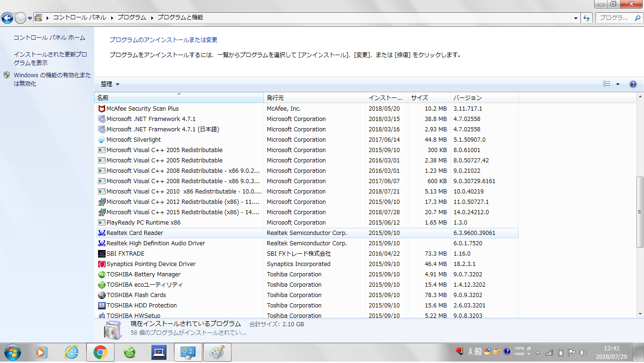Open Internet Explorer from the taskbar
Viewport: 644px width, 363px height.
71,352
